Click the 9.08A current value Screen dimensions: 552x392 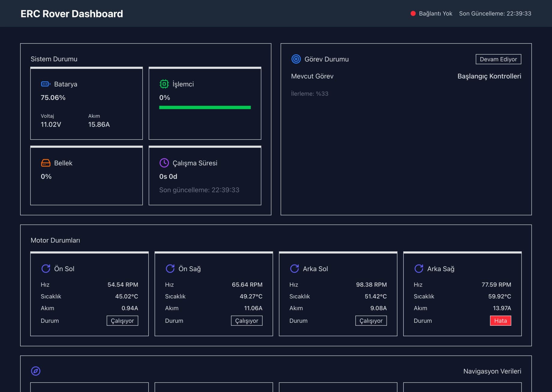pos(379,308)
